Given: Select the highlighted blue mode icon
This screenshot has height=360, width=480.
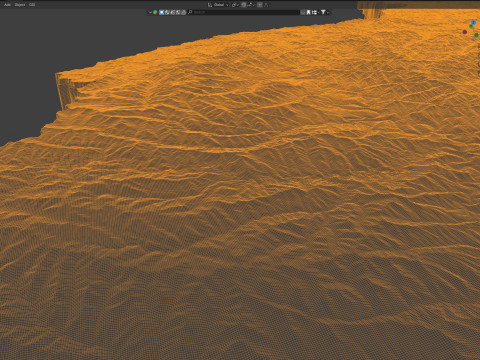Looking at the screenshot, I should (x=162, y=12).
